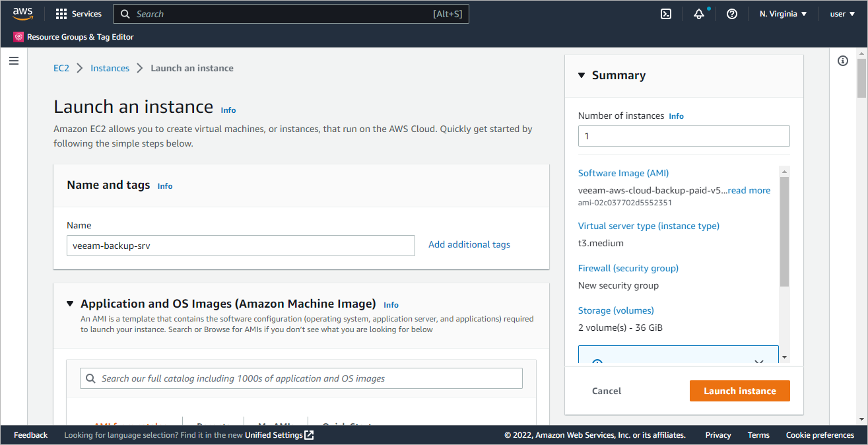Click the Launch instance button
This screenshot has height=445, width=868.
coord(739,390)
